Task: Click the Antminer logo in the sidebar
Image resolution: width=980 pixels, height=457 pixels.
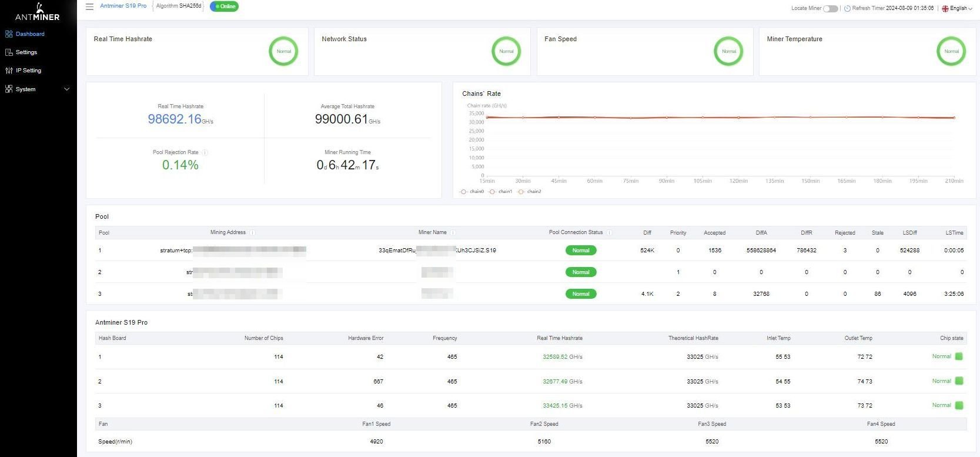Action: point(38,12)
